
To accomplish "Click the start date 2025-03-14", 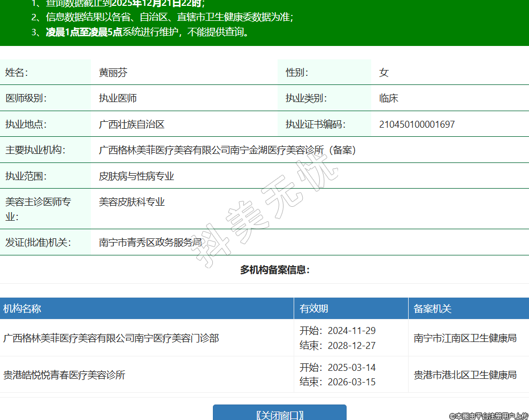I will [x=351, y=368].
